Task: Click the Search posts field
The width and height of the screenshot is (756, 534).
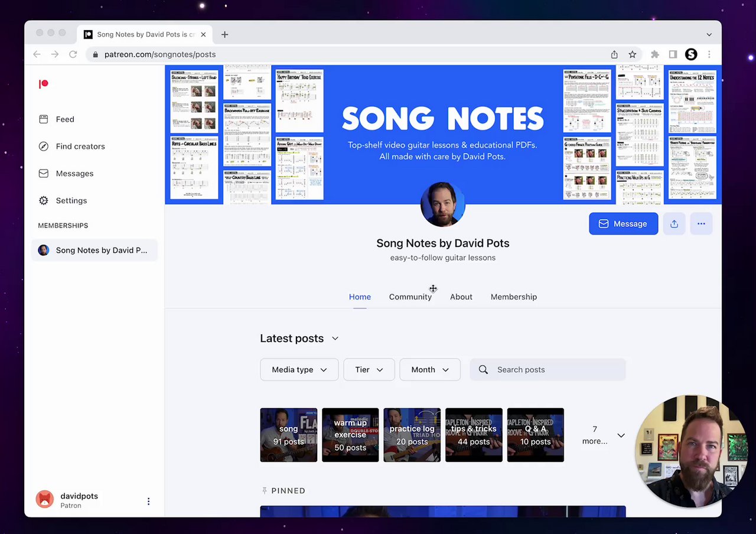Action: point(548,370)
